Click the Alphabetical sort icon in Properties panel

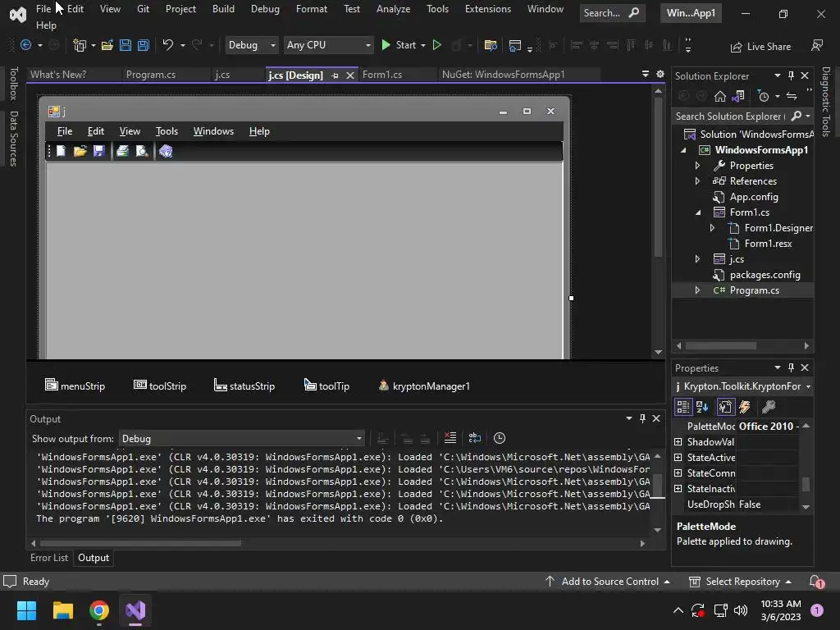(x=702, y=407)
